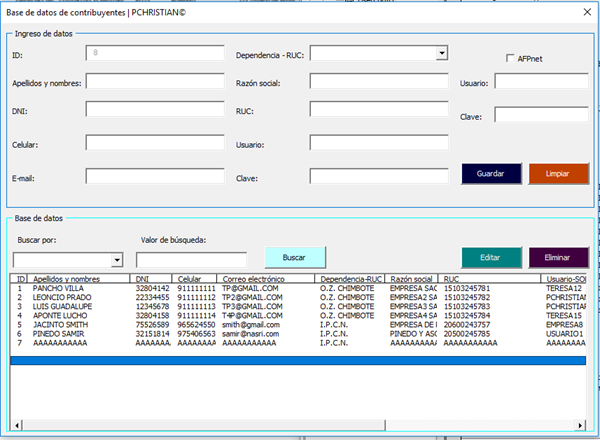Expand the Buscar por combo box
The width and height of the screenshot is (600, 440).
click(117, 260)
